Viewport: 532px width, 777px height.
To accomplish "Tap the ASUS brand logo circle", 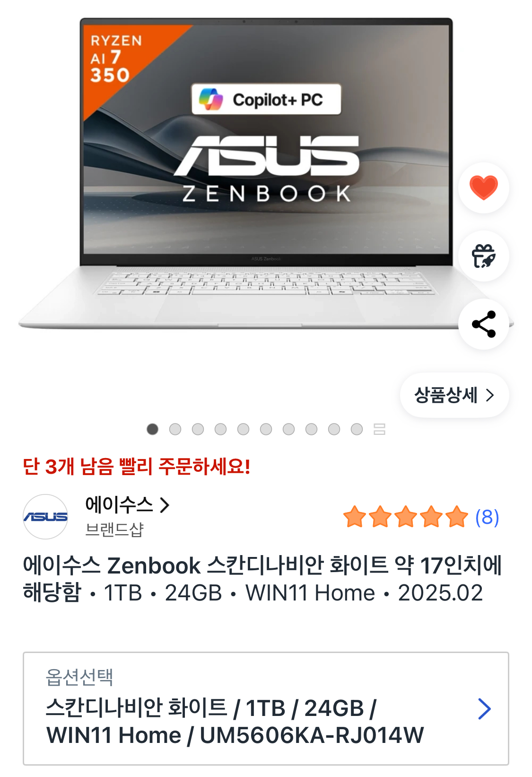I will pyautogui.click(x=45, y=517).
